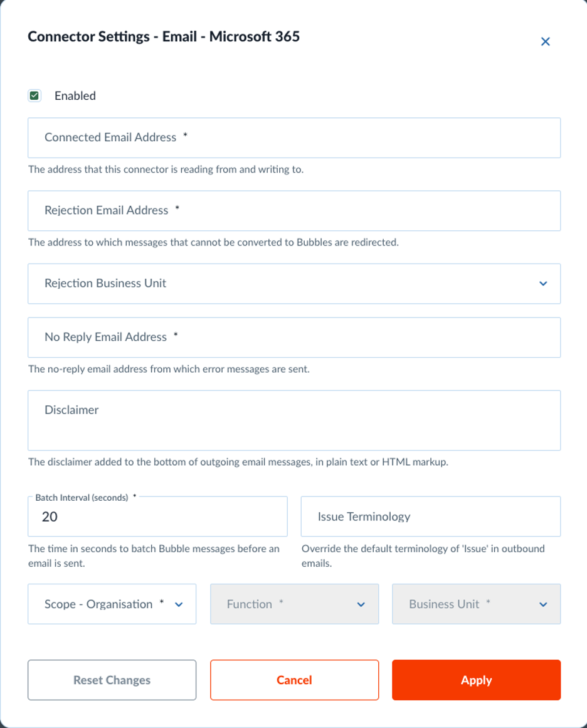Click inside the Disclaimer text area
Image resolution: width=587 pixels, height=728 pixels.
click(x=293, y=420)
